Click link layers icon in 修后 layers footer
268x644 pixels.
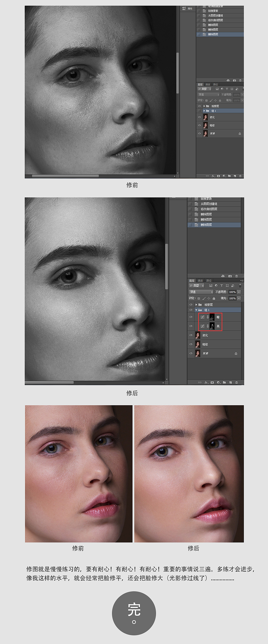click(x=200, y=382)
